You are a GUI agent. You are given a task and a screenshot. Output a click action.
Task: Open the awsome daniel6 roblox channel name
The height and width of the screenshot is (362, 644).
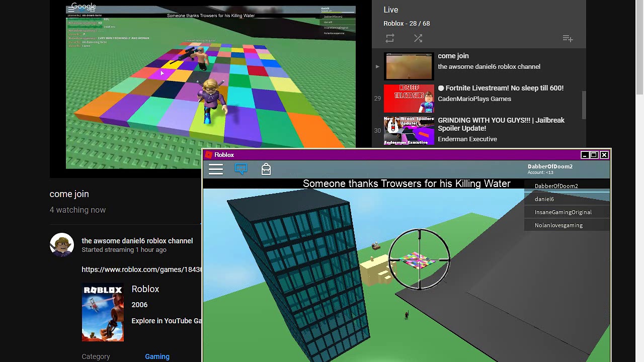point(137,241)
